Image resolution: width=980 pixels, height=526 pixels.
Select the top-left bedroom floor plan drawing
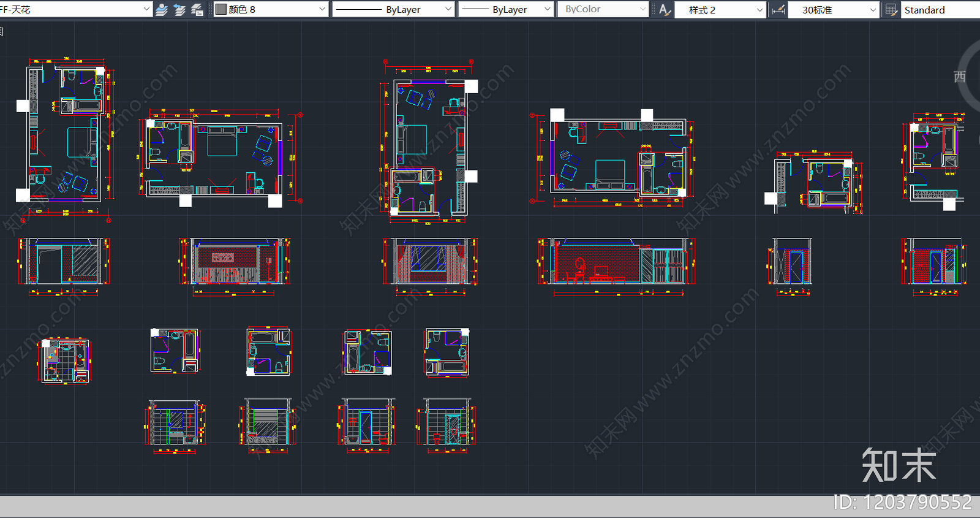click(66, 135)
